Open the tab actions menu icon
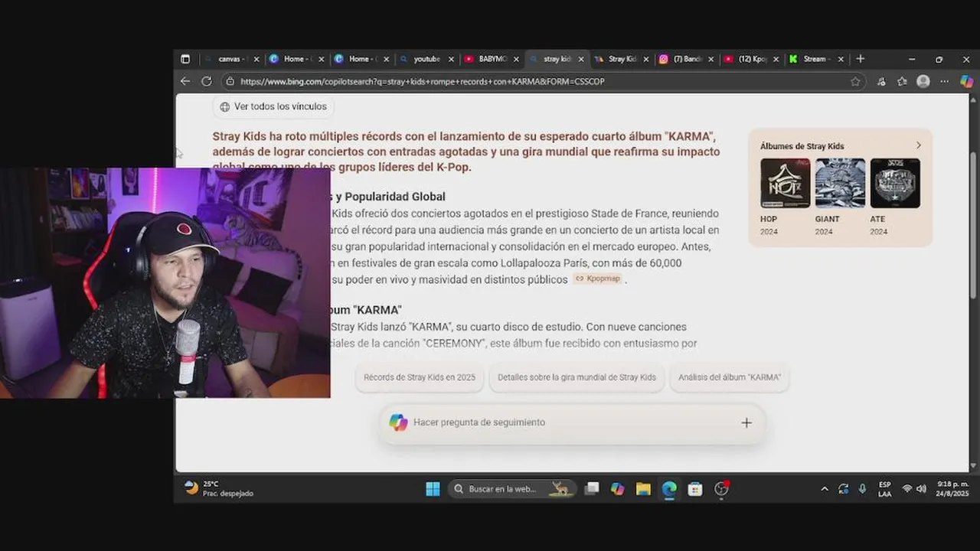 [x=185, y=59]
